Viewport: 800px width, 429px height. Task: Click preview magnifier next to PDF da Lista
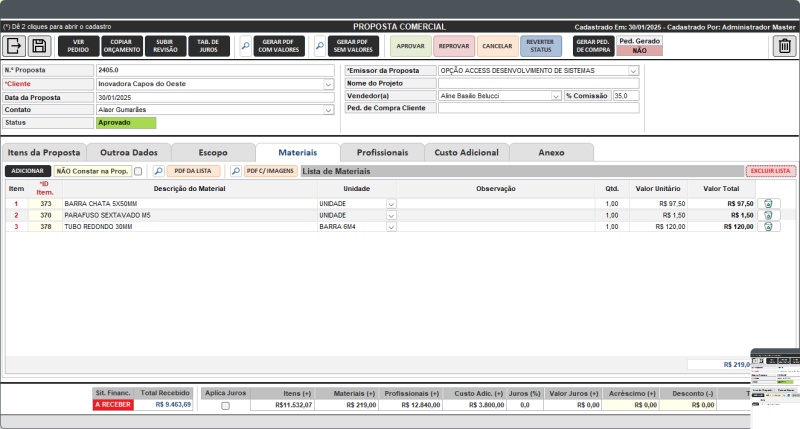[x=158, y=172]
